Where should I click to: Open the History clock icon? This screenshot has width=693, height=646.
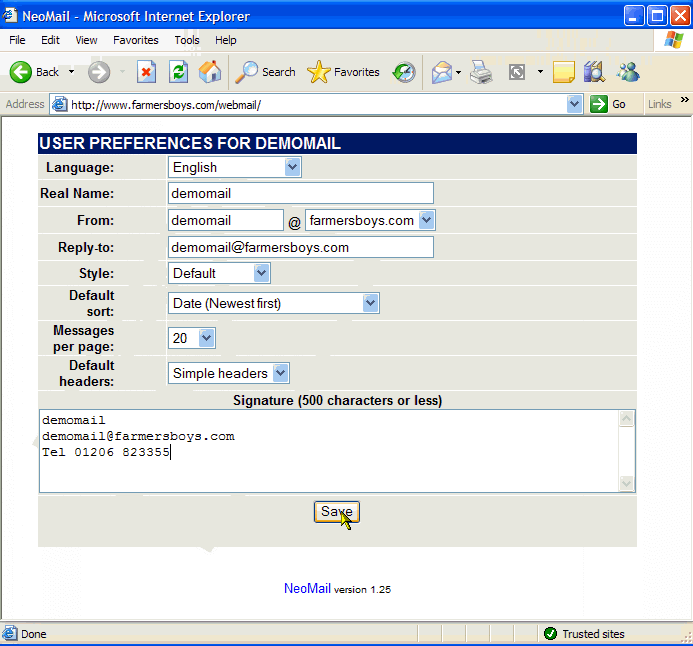(404, 72)
